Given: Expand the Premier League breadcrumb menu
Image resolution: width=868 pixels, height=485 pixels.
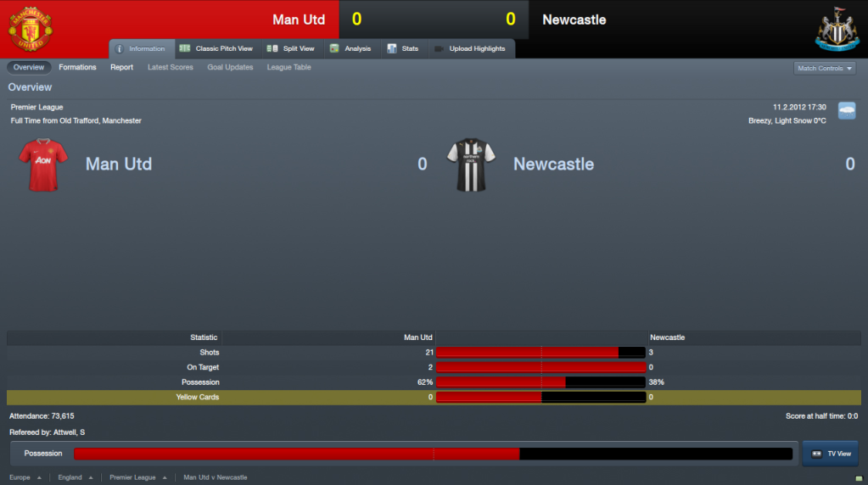Looking at the screenshot, I should [x=137, y=477].
